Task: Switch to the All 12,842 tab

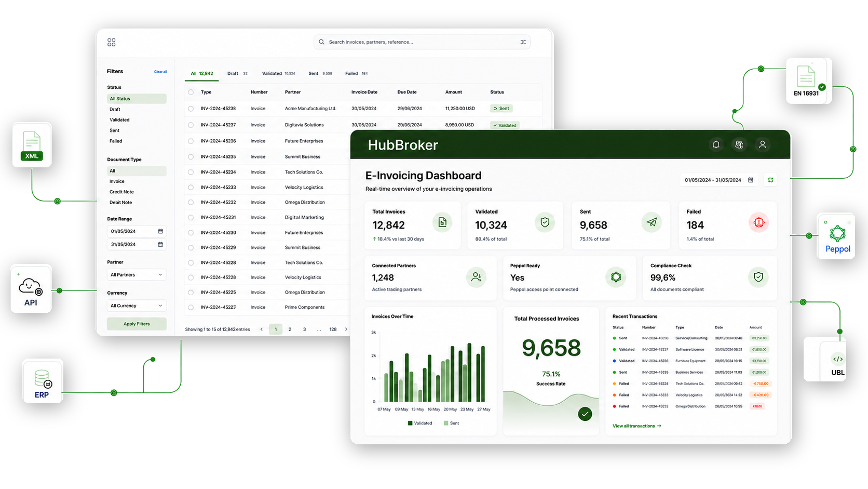Action: point(202,73)
